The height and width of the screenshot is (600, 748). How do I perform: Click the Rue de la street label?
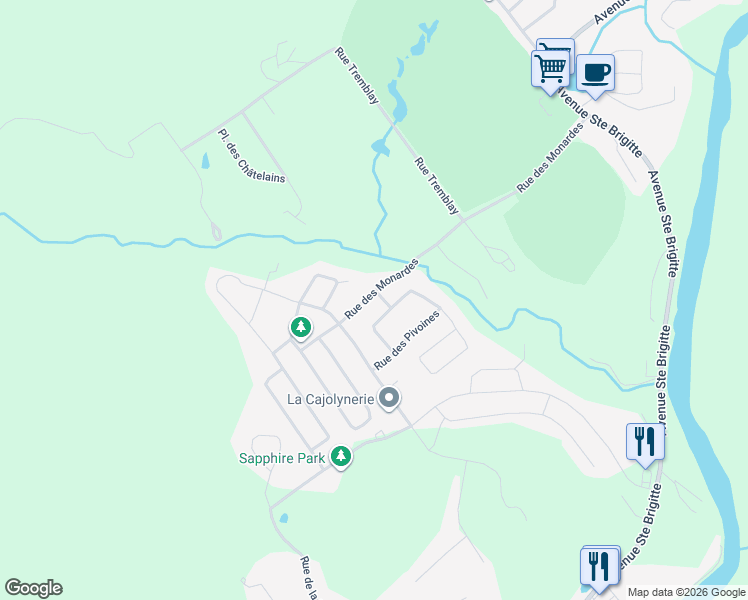[x=309, y=578]
